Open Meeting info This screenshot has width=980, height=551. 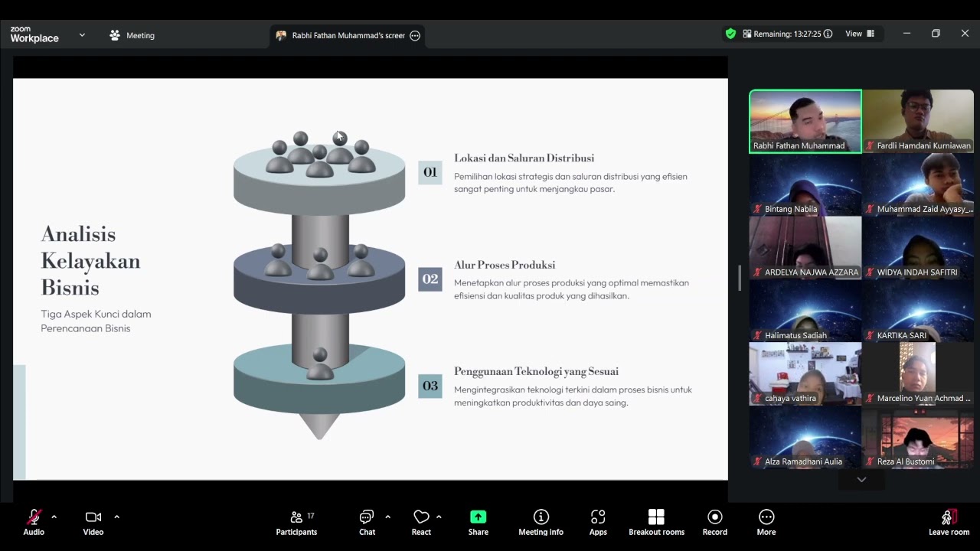pos(541,523)
